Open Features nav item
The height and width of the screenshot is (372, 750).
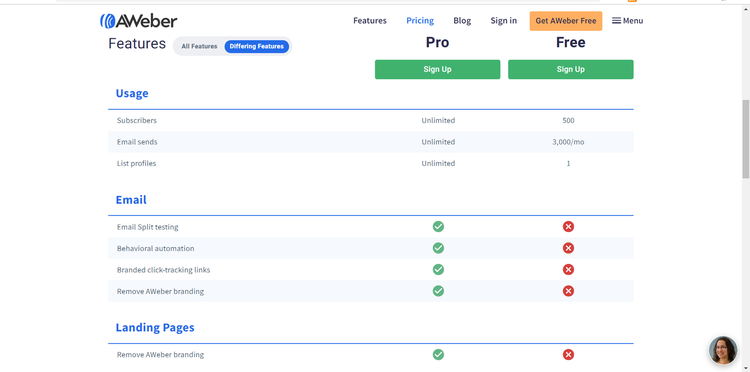pyautogui.click(x=370, y=21)
